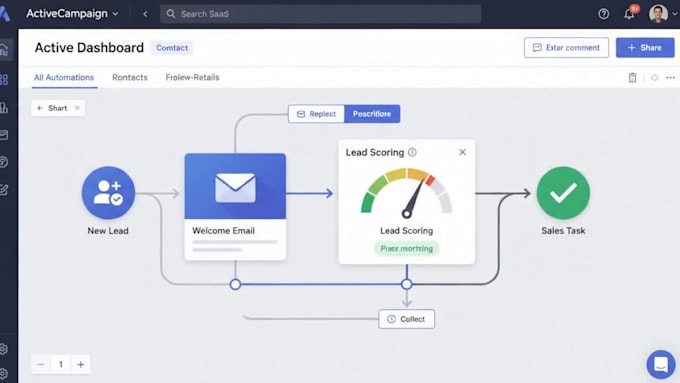Open the circular target sidebar icon

point(4,162)
